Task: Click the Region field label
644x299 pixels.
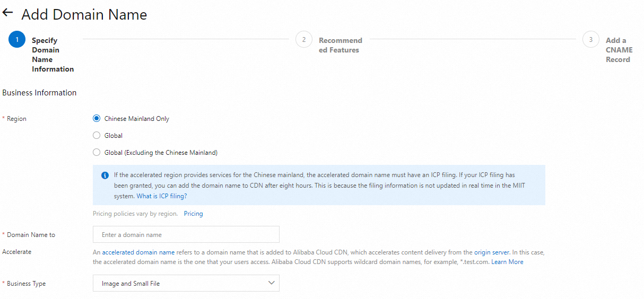Action: coord(16,119)
